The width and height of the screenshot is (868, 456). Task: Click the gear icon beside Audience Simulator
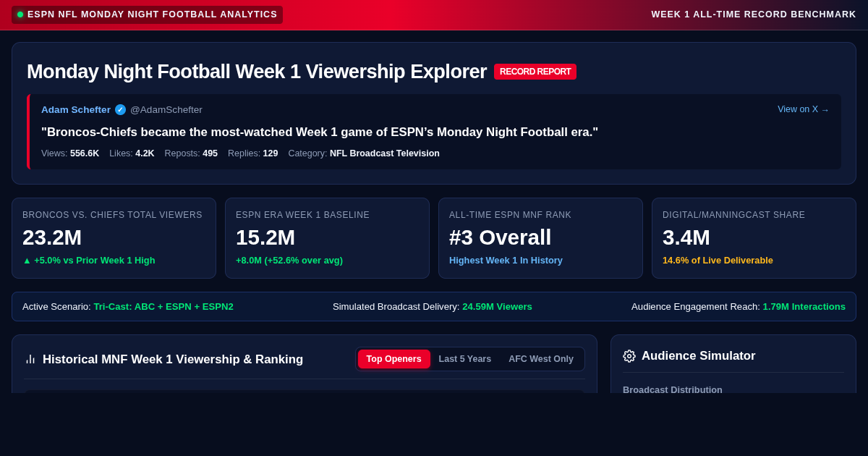629,356
